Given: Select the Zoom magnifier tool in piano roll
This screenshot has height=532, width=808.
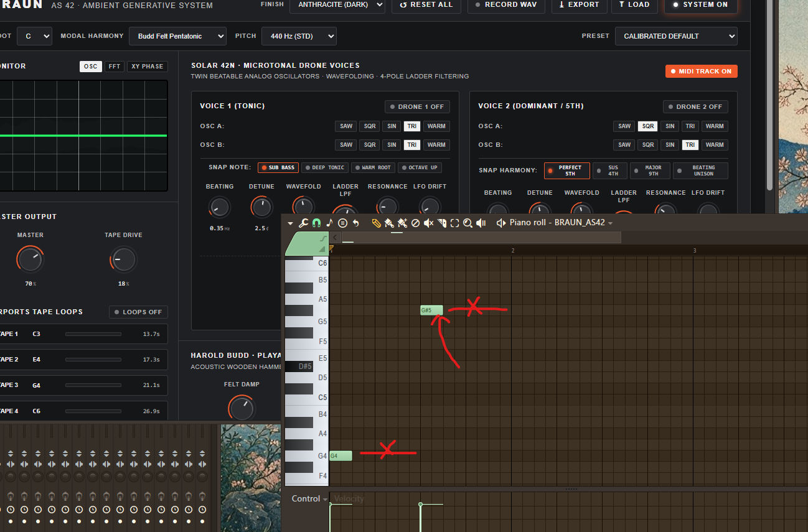Looking at the screenshot, I should pyautogui.click(x=467, y=223).
